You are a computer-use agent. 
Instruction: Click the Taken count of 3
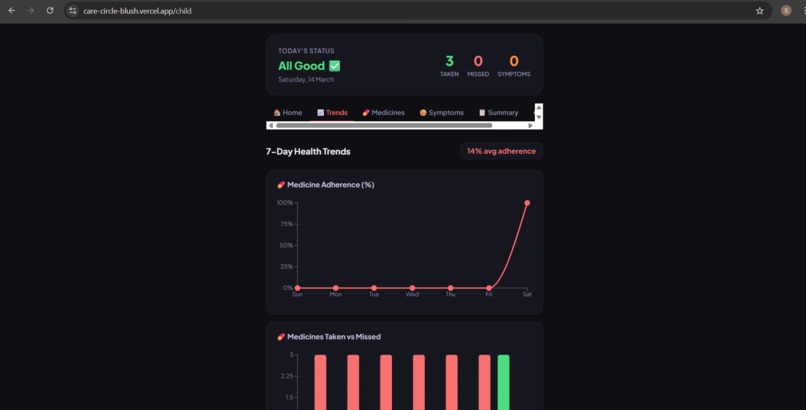(449, 61)
